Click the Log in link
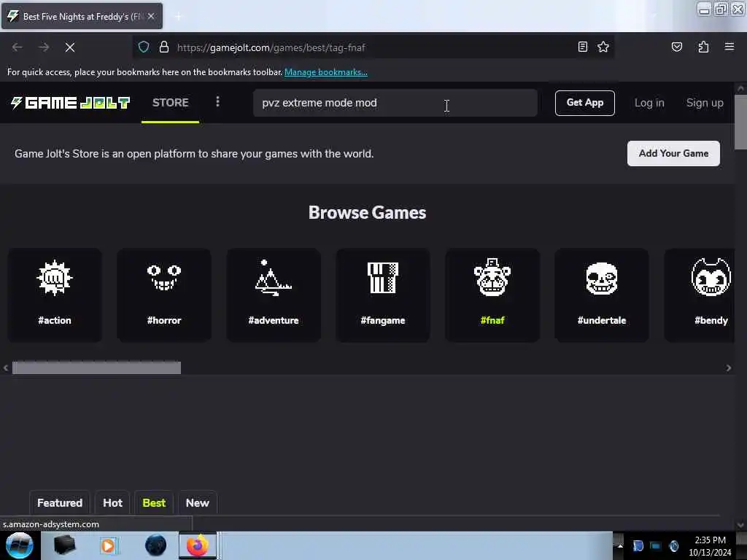 [649, 102]
